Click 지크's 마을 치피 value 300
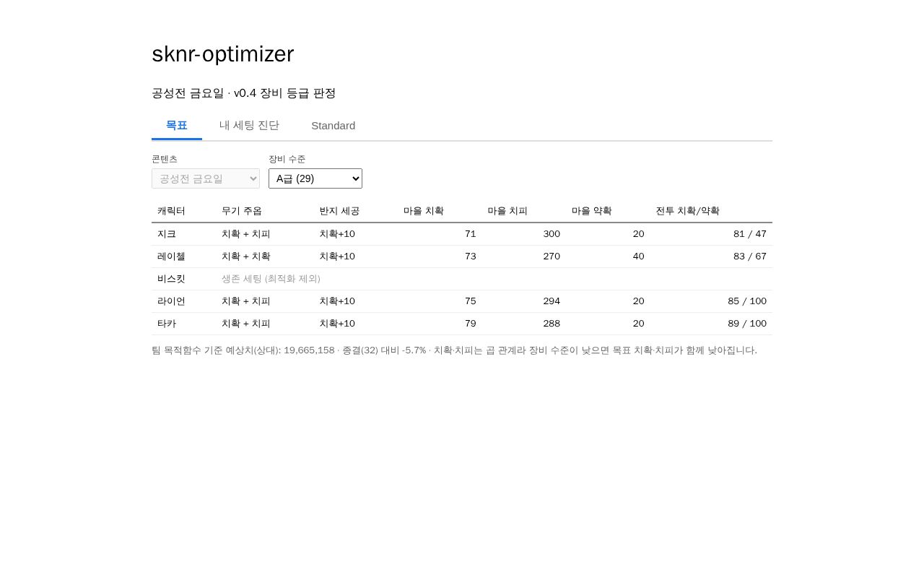Image resolution: width=924 pixels, height=578 pixels. click(x=552, y=234)
